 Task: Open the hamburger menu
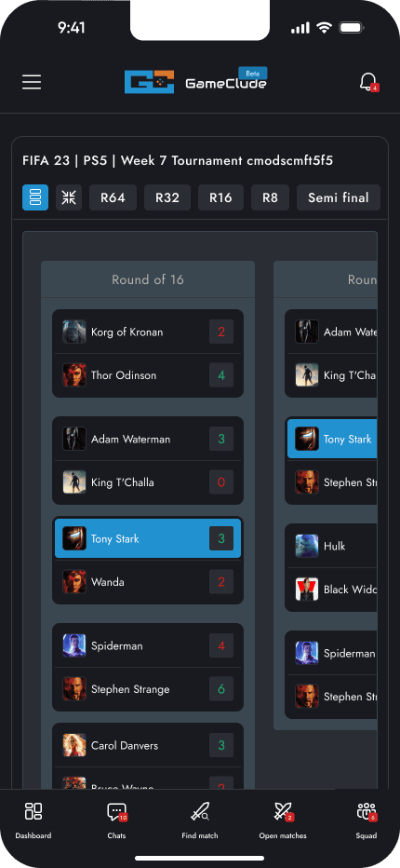[x=32, y=82]
